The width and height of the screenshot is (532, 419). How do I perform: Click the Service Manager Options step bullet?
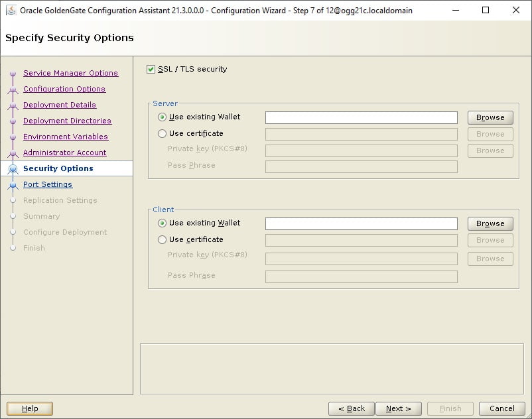13,73
